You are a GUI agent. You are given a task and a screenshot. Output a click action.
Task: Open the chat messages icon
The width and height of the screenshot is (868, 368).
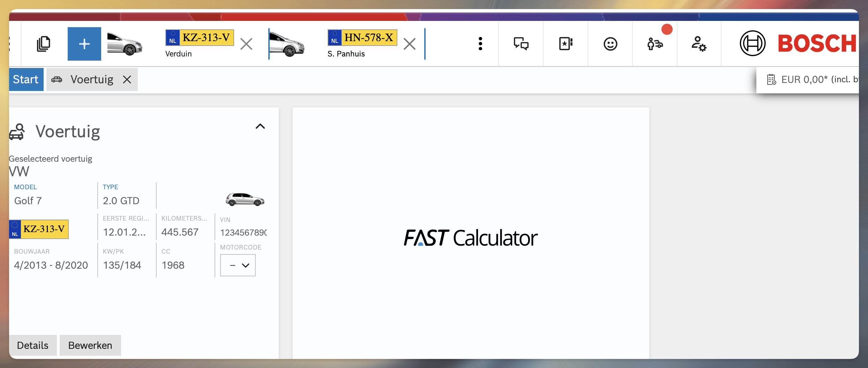(521, 44)
